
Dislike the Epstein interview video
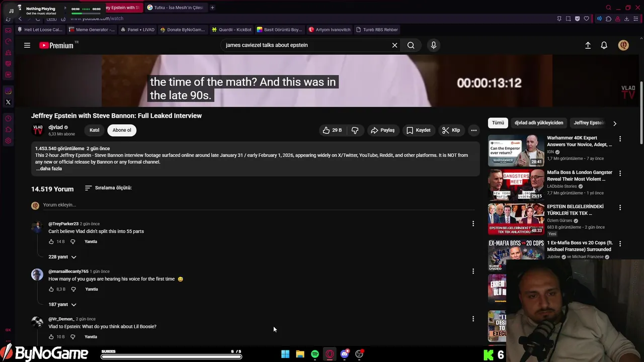tap(355, 130)
